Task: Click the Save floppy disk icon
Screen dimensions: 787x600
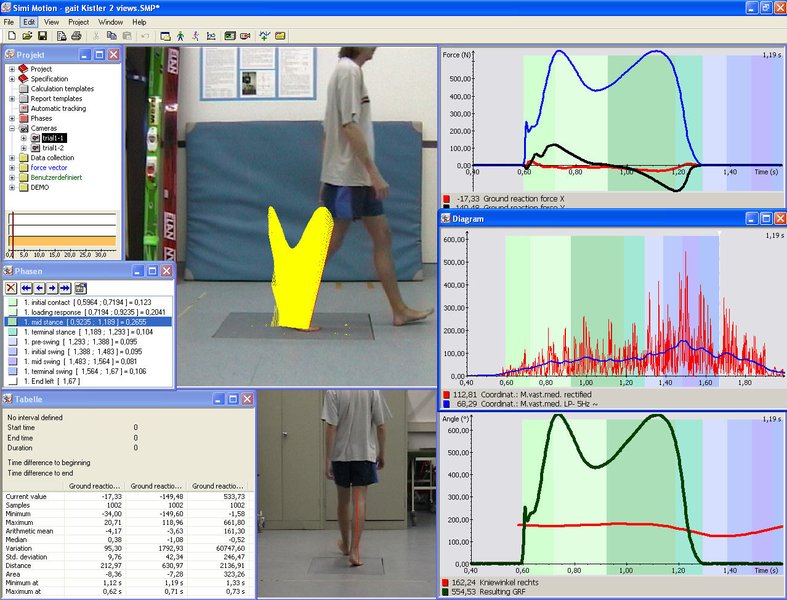Action: [43, 36]
